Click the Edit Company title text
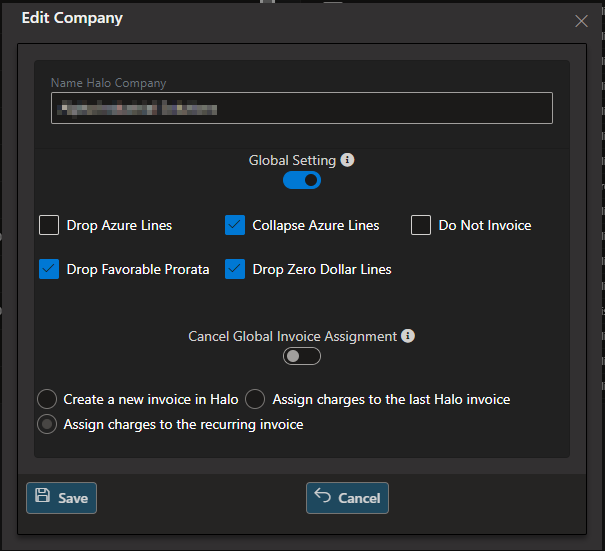The height and width of the screenshot is (551, 605). pos(72,18)
